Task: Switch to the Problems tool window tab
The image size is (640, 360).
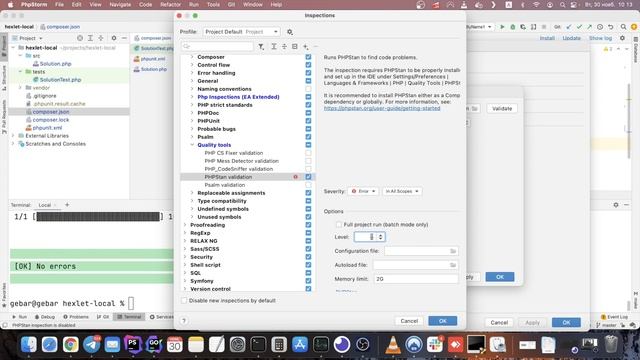Action: (x=76, y=317)
